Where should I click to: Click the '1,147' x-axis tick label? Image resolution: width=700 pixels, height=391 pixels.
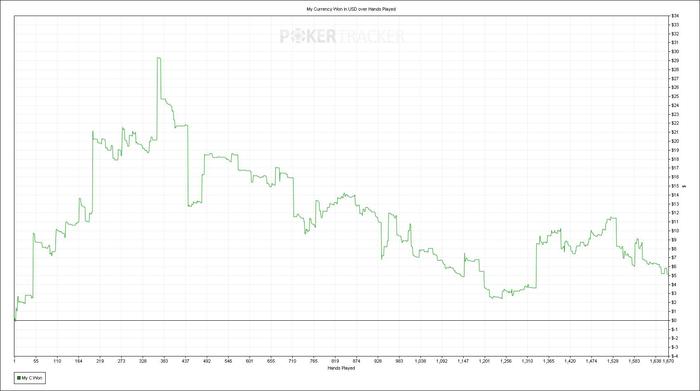[463, 361]
